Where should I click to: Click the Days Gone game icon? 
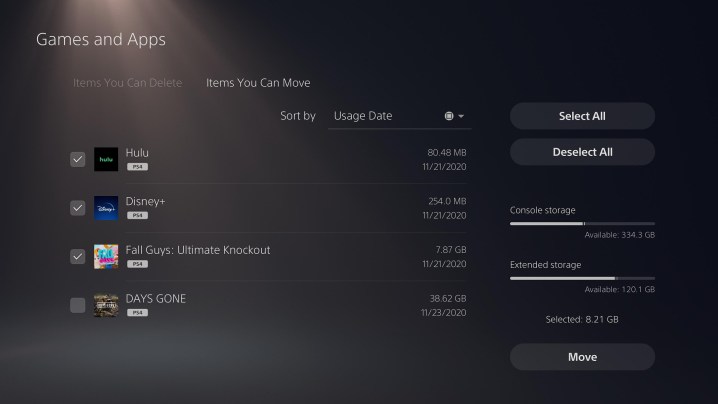click(106, 305)
